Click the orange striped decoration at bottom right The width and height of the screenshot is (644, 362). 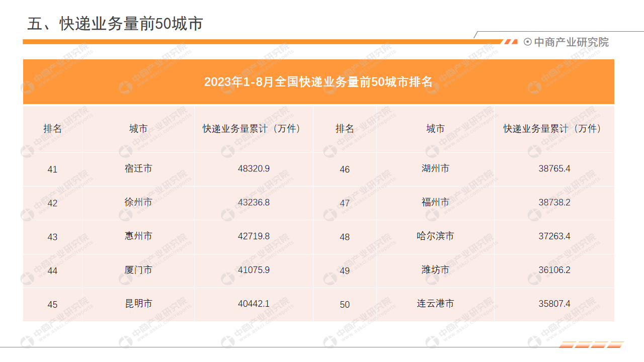(x=592, y=345)
